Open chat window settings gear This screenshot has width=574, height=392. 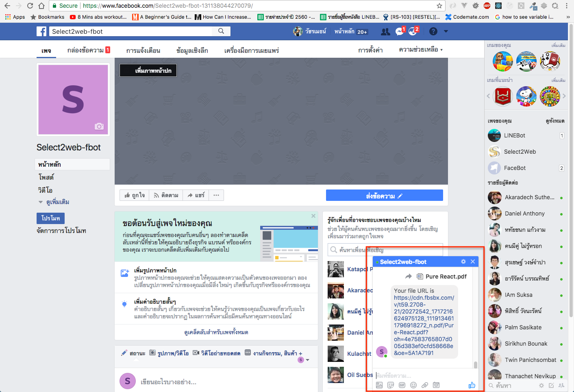pyautogui.click(x=463, y=261)
